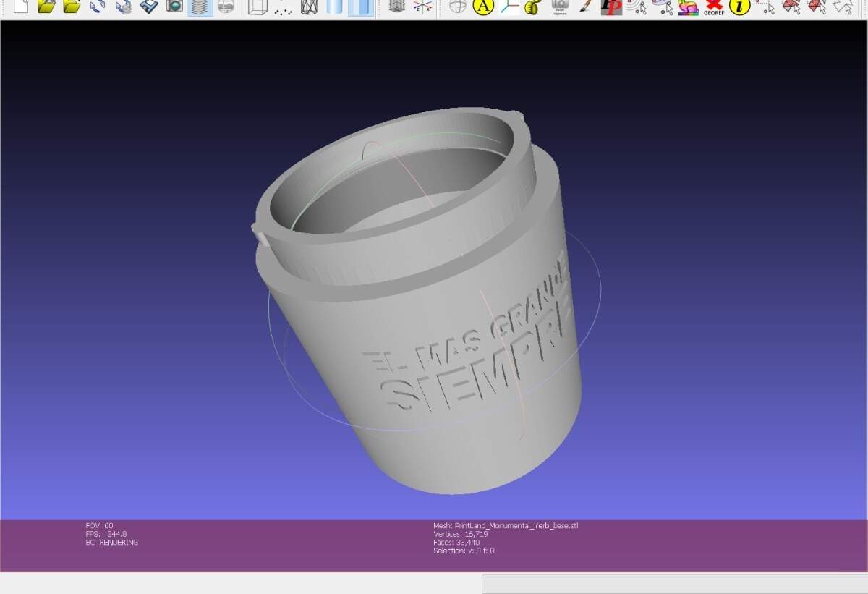
Task: Toggle Bounding Box render mode
Action: (258, 7)
